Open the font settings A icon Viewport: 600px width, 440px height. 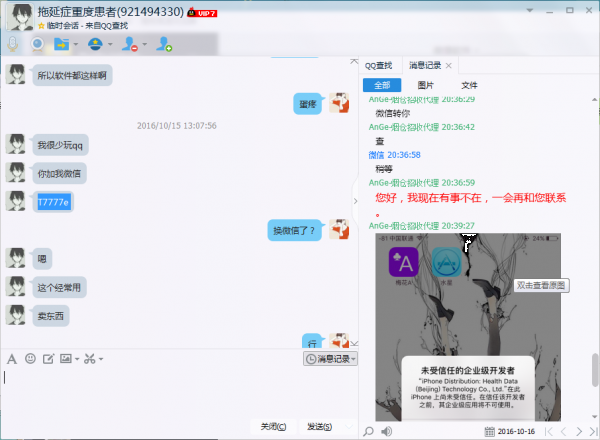12,359
